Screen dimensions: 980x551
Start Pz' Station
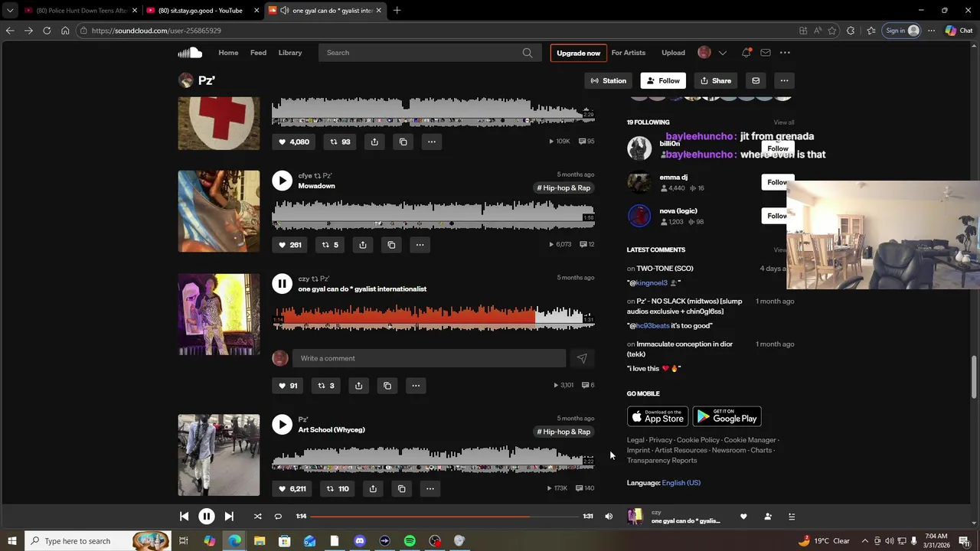pos(609,80)
